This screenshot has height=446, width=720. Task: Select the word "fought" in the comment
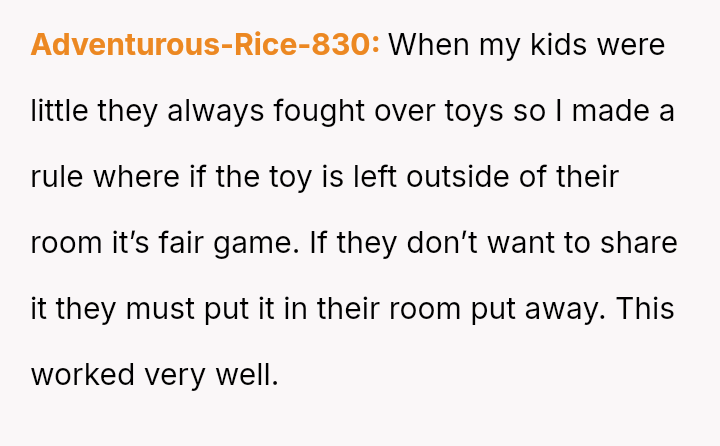tap(317, 111)
